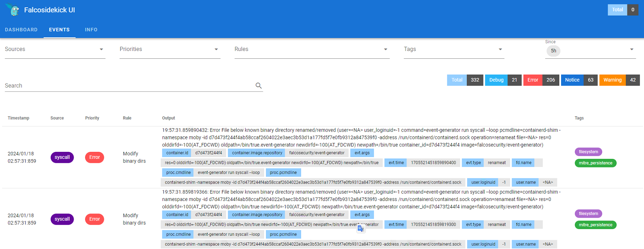This screenshot has width=644, height=249.
Task: Click Modify binary dirs rule in 859890432 event
Action: tap(134, 157)
